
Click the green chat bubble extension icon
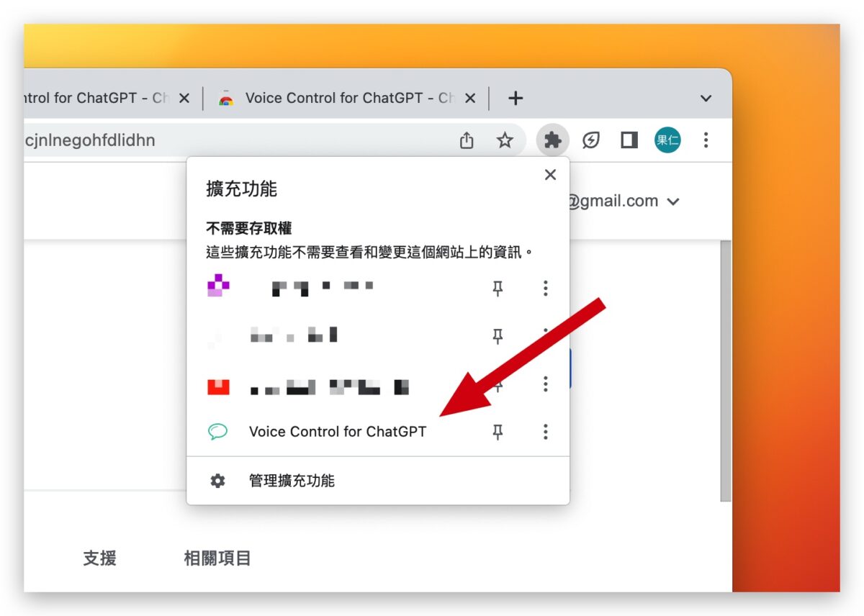217,432
